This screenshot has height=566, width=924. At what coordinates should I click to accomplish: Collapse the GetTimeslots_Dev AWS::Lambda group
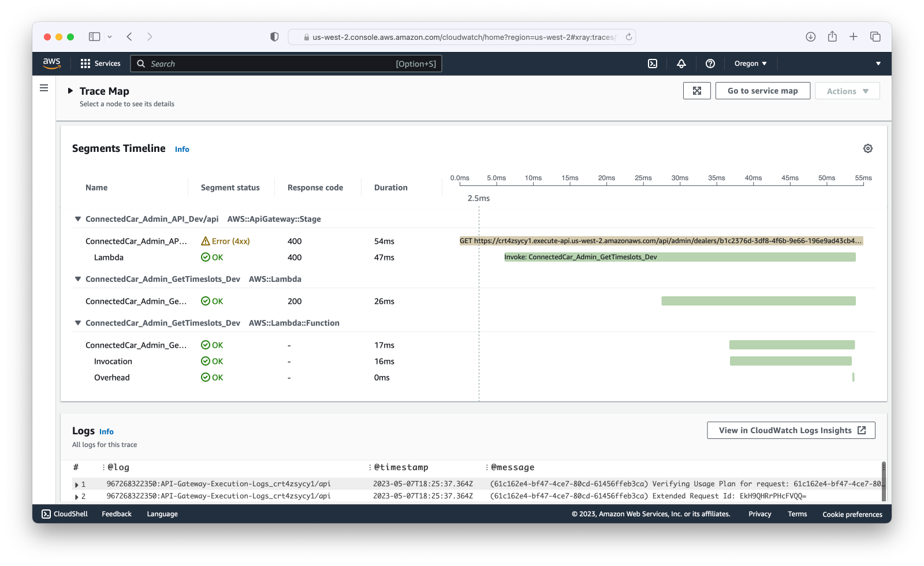point(77,279)
